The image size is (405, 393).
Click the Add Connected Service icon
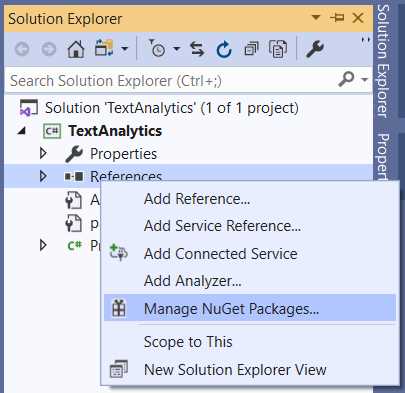(119, 252)
